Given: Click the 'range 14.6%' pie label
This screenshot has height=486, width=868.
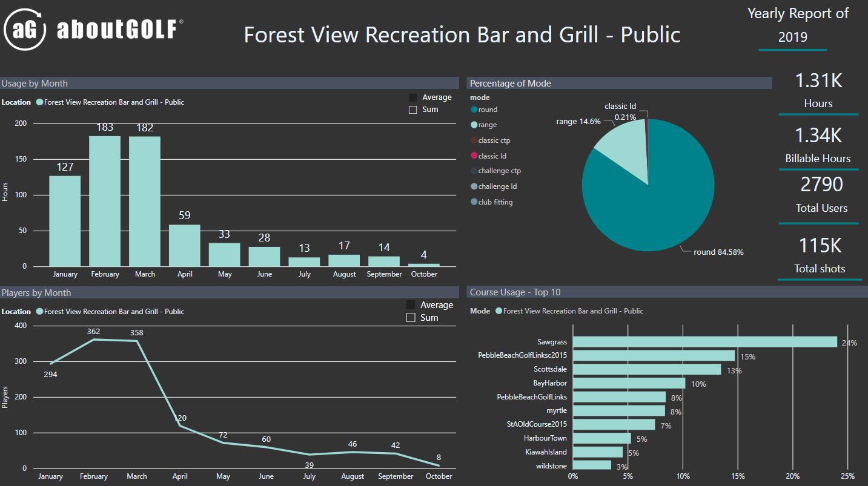Looking at the screenshot, I should click(578, 121).
